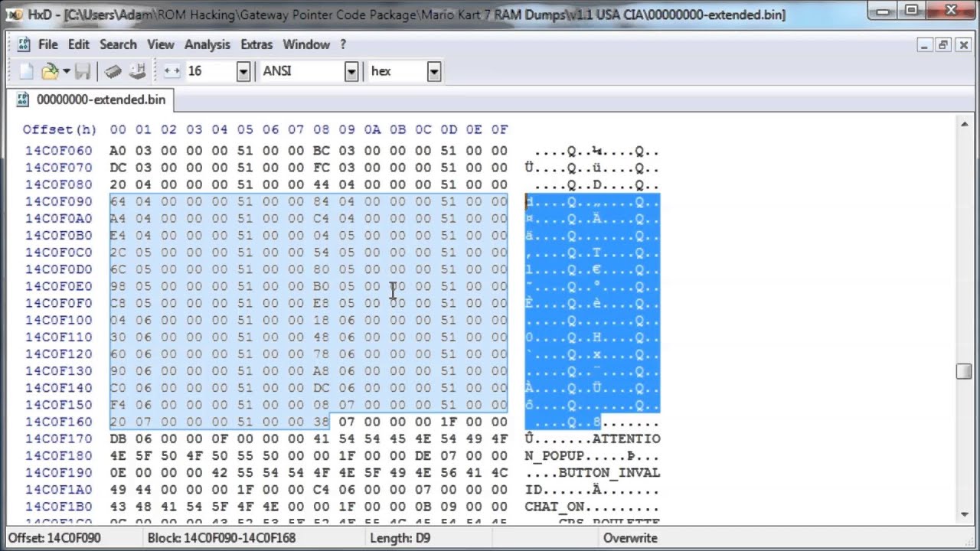The height and width of the screenshot is (551, 980).
Task: Open the View menu
Action: click(161, 44)
